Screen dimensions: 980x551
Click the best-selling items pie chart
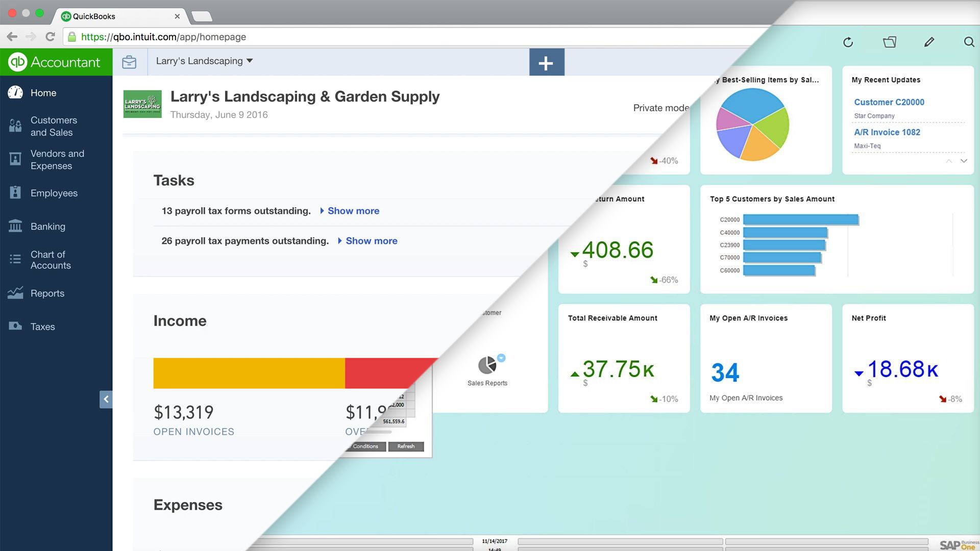pos(752,124)
